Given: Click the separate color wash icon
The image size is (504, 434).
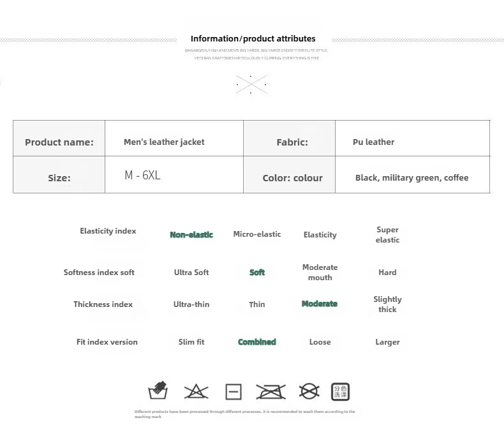Looking at the screenshot, I should point(340,392).
